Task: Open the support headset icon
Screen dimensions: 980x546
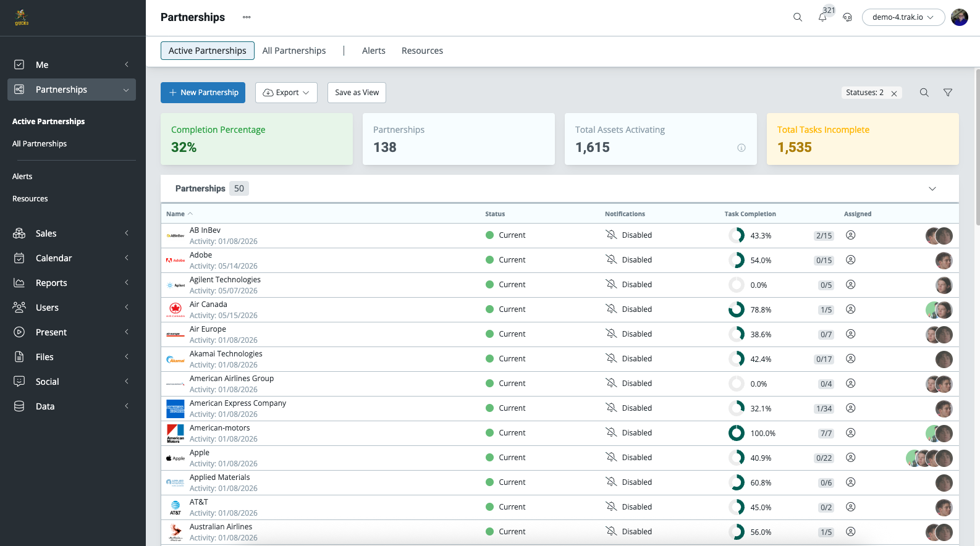Action: click(848, 17)
